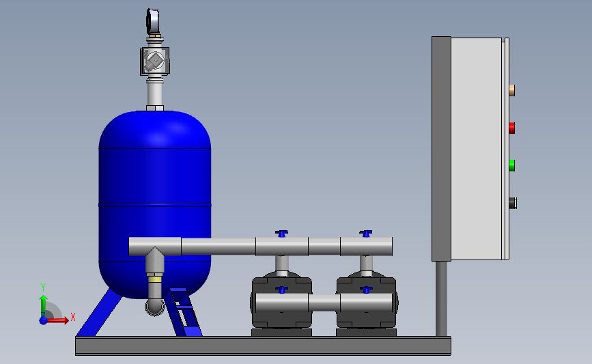The width and height of the screenshot is (592, 364).
Task: Select the tank's right blue leg bracket
Action: click(184, 312)
